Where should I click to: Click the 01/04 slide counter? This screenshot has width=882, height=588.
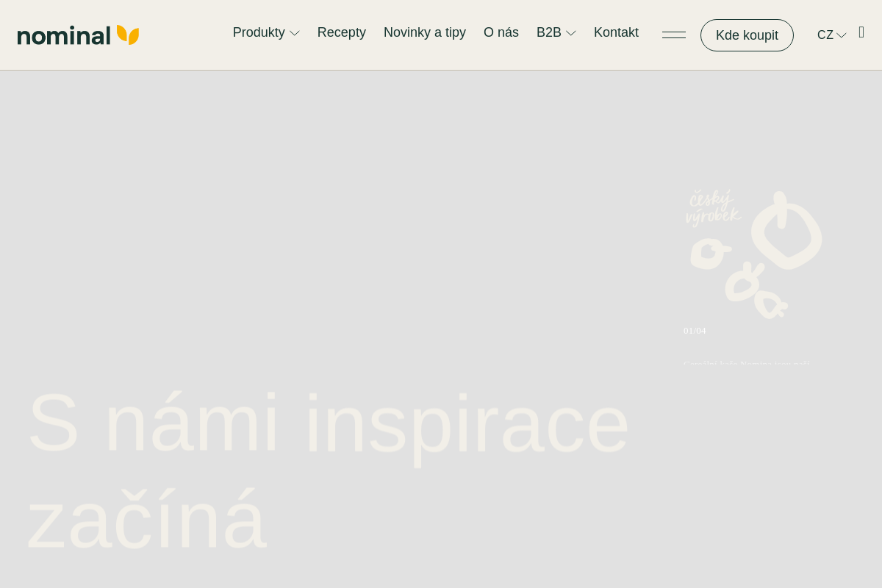pos(695,331)
